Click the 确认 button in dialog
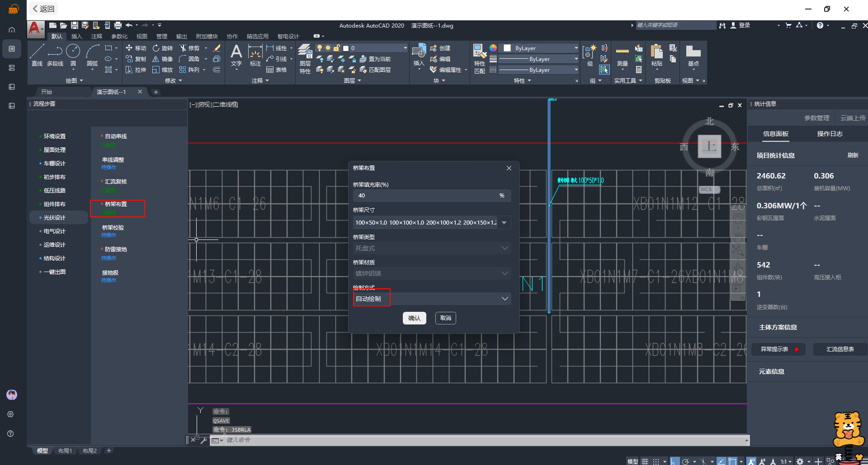Screen dimensions: 868x465 [414, 318]
